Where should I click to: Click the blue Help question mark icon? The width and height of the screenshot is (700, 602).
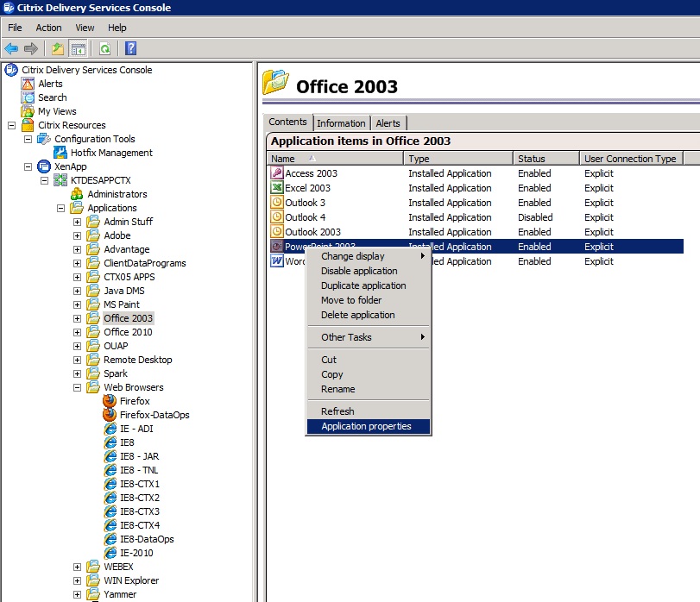click(x=131, y=49)
